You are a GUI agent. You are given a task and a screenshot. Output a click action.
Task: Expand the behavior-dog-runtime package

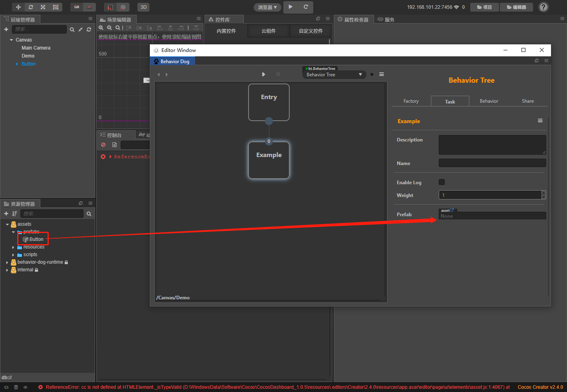[x=7, y=263]
